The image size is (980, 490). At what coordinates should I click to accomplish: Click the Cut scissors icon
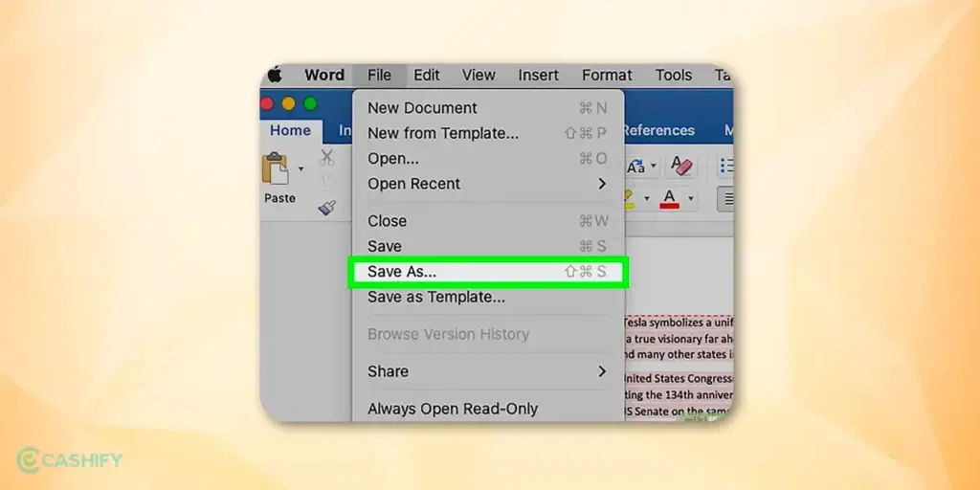(x=326, y=158)
